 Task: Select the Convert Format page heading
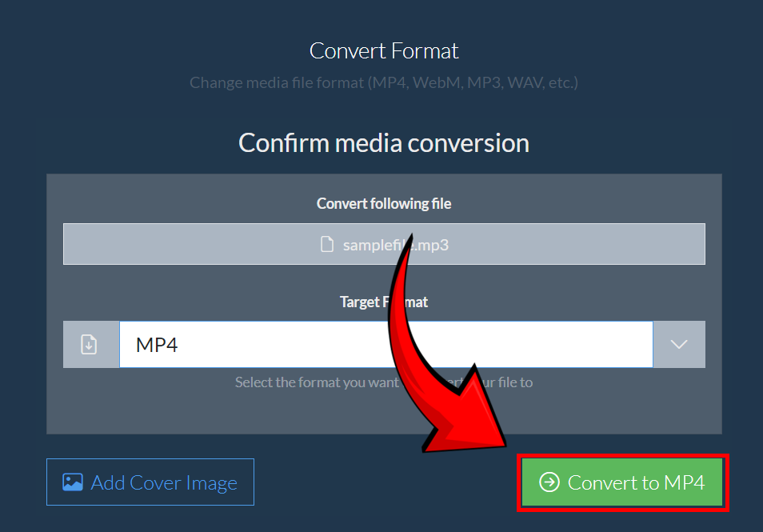384,50
